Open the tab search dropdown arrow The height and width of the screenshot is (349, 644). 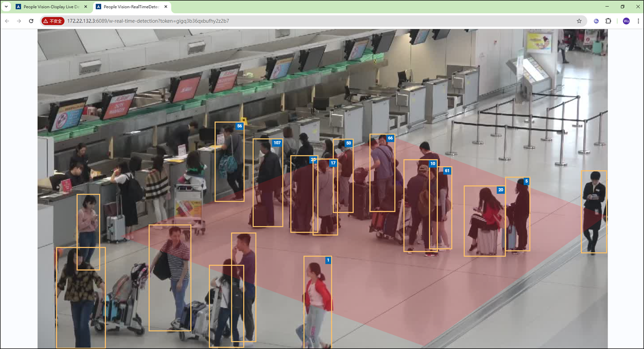pos(6,7)
